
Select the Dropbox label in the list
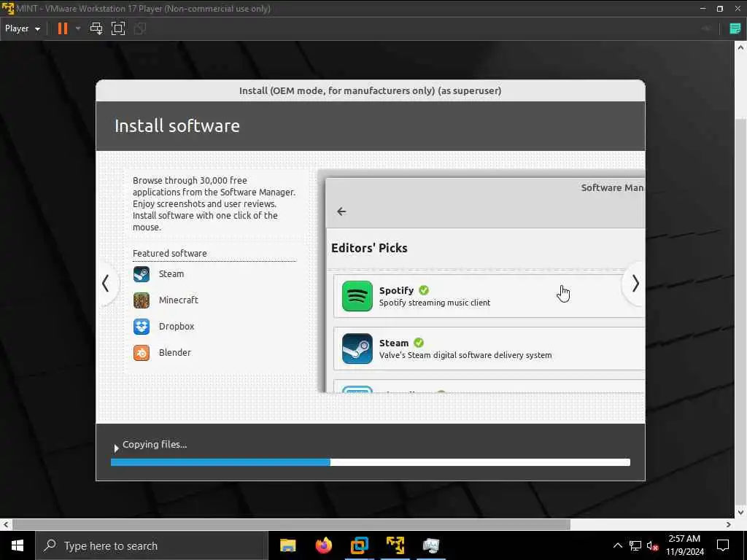(177, 326)
